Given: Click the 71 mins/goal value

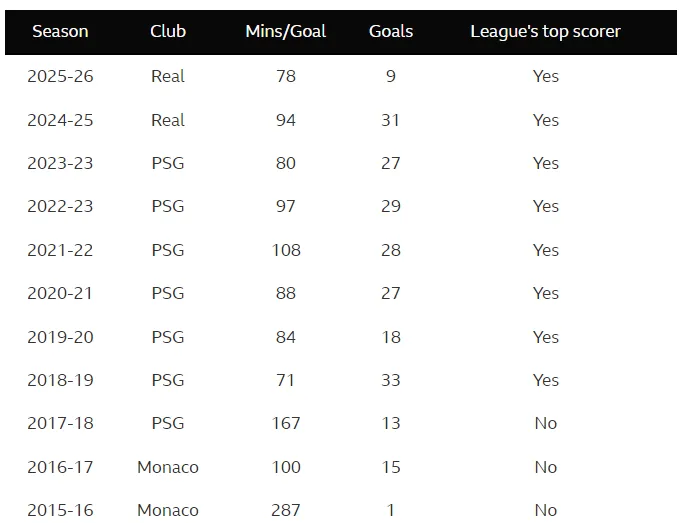Looking at the screenshot, I should [x=286, y=380].
